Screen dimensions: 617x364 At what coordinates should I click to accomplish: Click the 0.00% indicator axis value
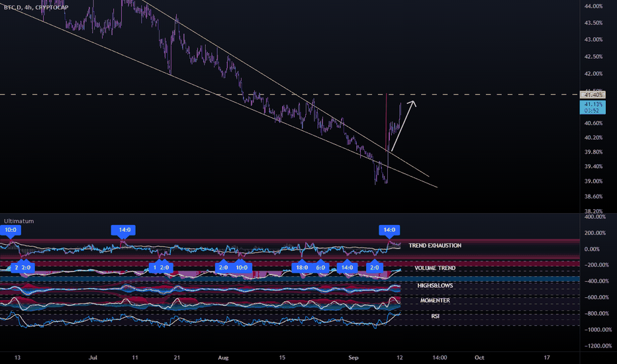click(592, 249)
